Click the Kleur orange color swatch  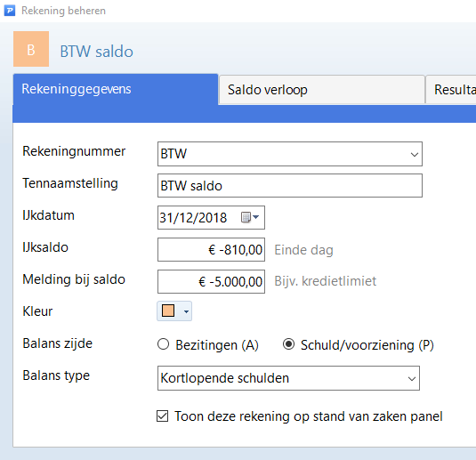click(168, 311)
